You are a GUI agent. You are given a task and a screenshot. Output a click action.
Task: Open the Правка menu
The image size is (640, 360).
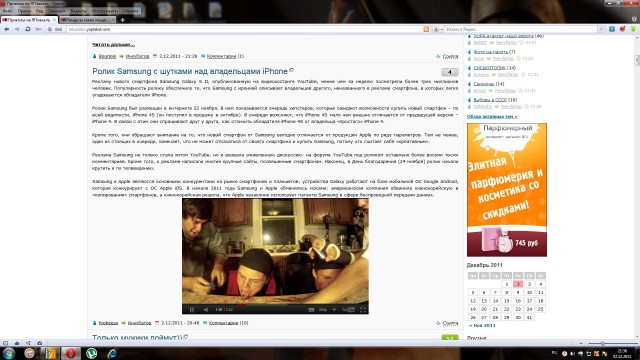[x=24, y=11]
